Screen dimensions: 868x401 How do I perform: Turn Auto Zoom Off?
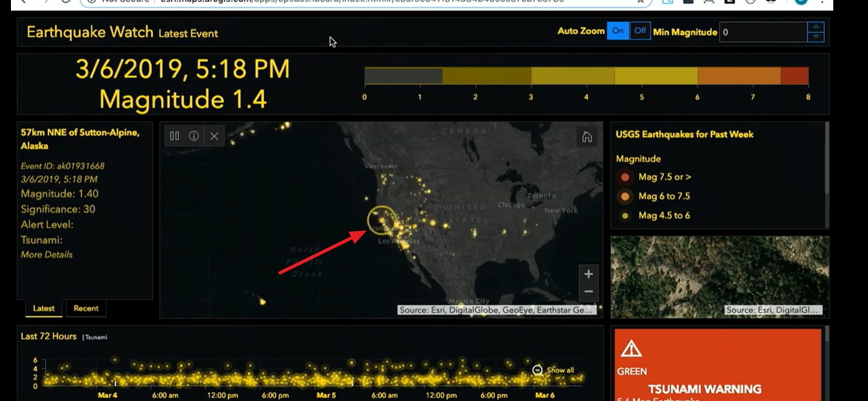pos(640,31)
